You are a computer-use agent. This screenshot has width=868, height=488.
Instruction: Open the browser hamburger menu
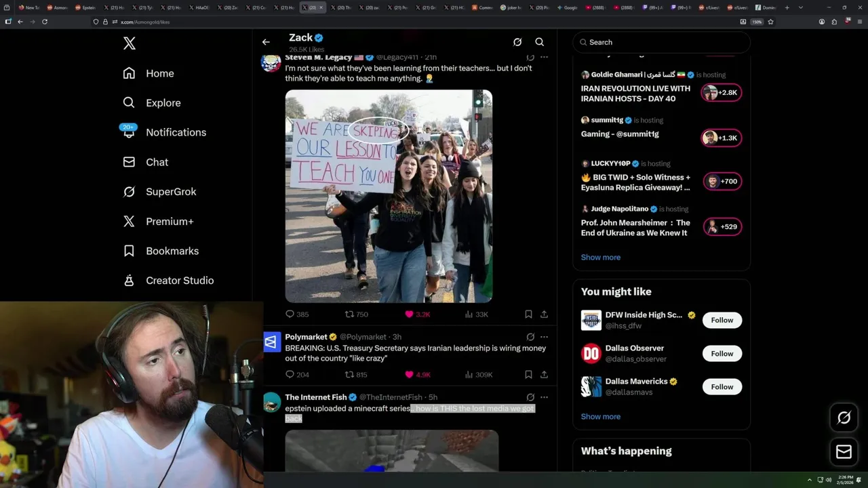859,22
